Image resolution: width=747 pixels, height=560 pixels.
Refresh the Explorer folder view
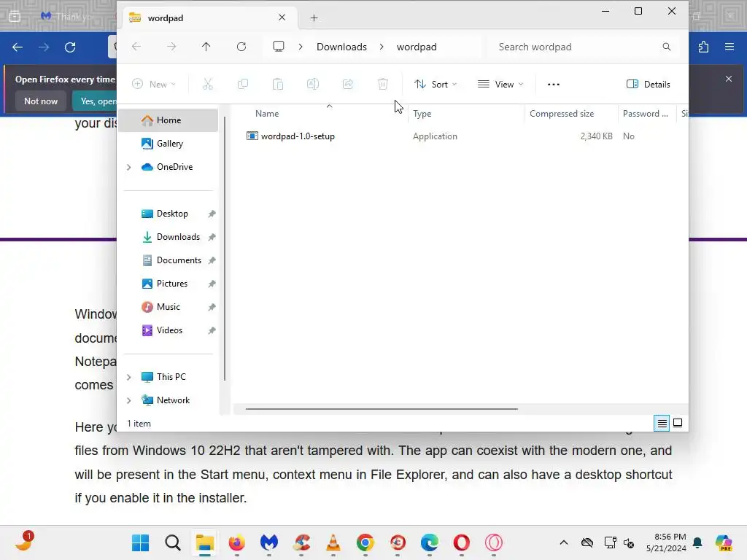[241, 47]
